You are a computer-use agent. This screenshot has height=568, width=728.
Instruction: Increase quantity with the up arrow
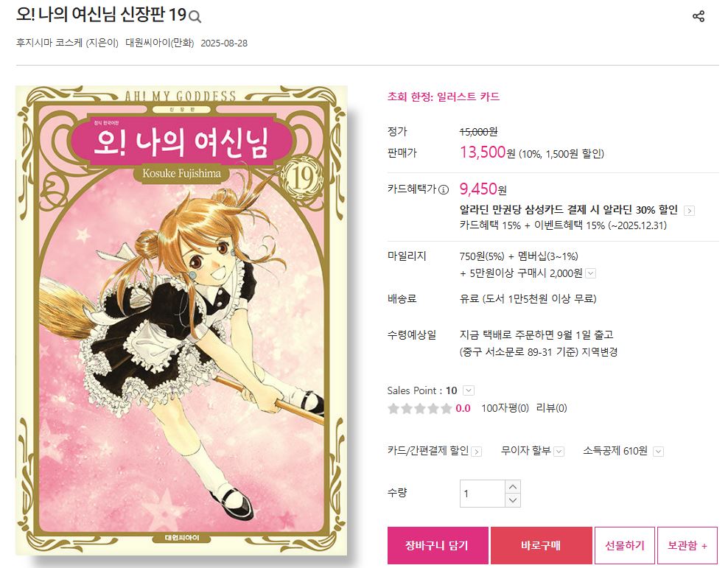tap(513, 487)
